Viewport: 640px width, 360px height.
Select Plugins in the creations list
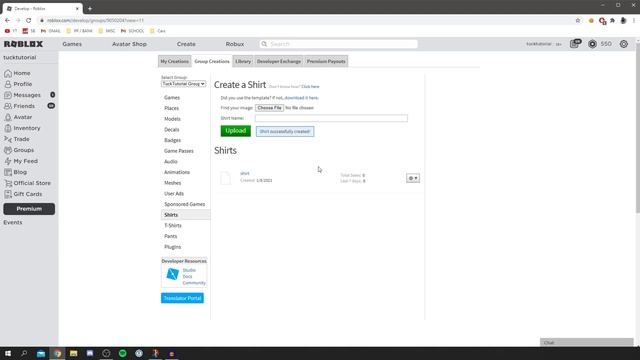172,247
